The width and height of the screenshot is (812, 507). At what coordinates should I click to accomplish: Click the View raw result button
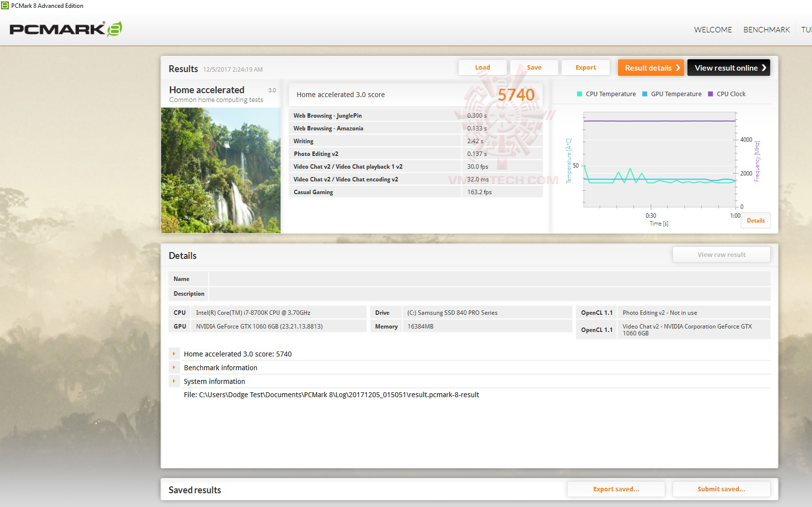[x=721, y=254]
